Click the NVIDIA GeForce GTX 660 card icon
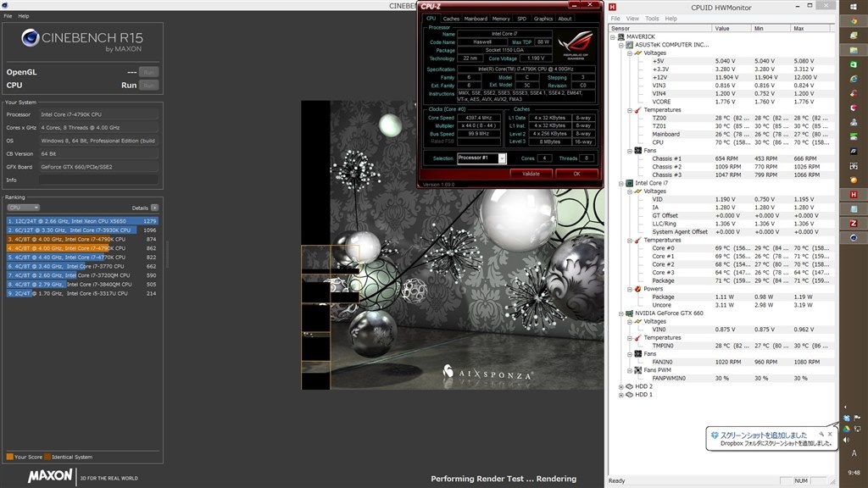The width and height of the screenshot is (868, 488). pyautogui.click(x=630, y=313)
